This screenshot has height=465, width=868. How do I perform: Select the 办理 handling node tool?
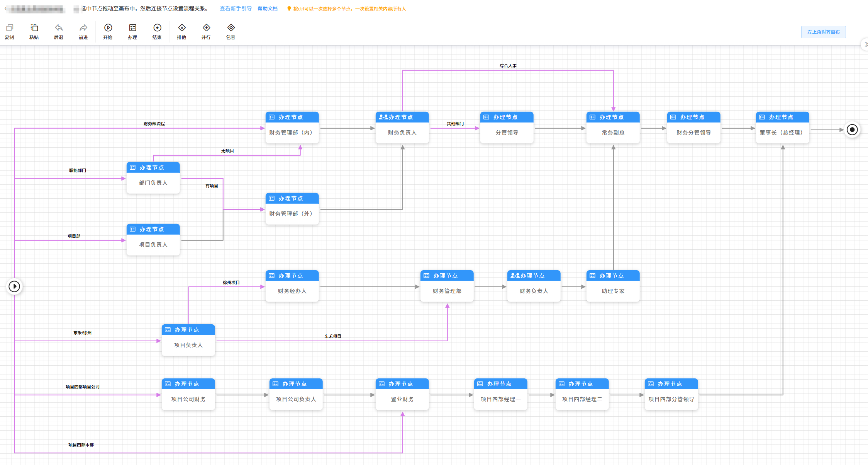click(132, 28)
